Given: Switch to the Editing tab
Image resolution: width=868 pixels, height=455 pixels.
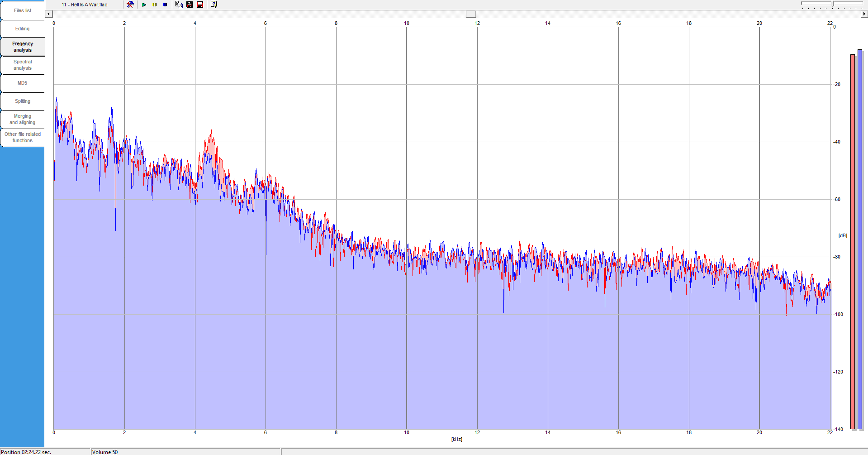Looking at the screenshot, I should 23,29.
